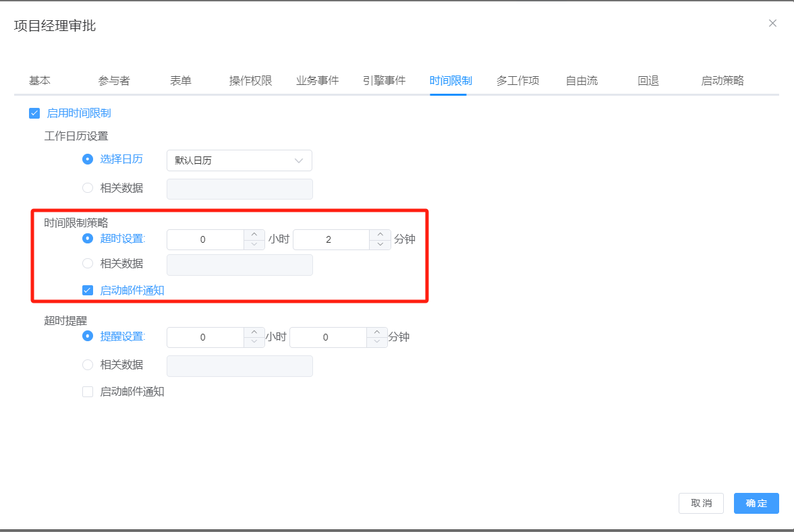Disable 启动邮件通知 under 时间限制策略
Viewport: 794px width, 532px height.
pyautogui.click(x=88, y=291)
